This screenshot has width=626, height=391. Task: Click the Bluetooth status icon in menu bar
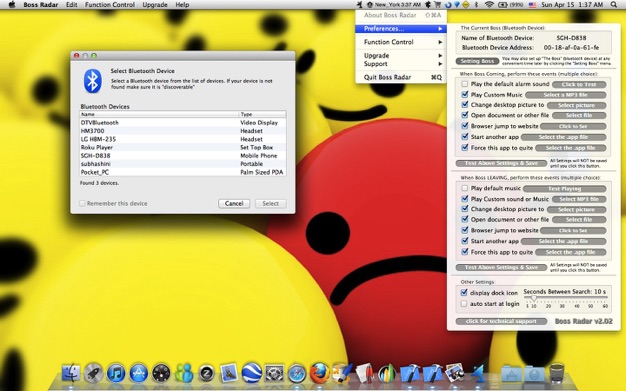tap(476, 5)
